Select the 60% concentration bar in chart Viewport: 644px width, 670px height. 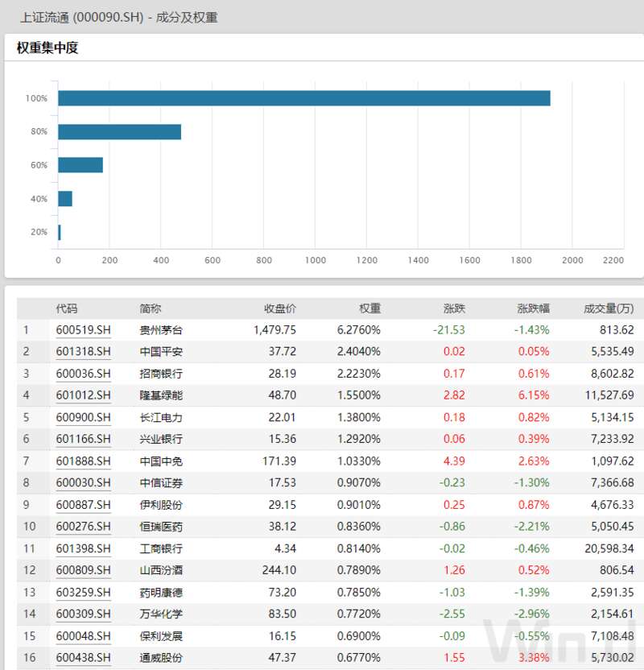[x=80, y=165]
